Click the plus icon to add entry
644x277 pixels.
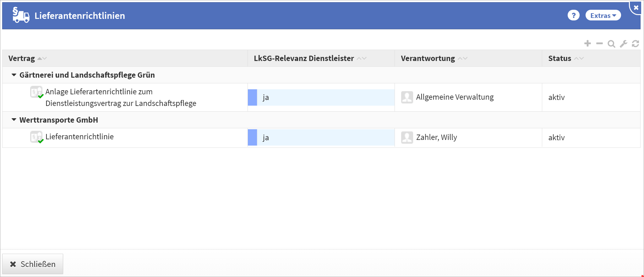587,43
